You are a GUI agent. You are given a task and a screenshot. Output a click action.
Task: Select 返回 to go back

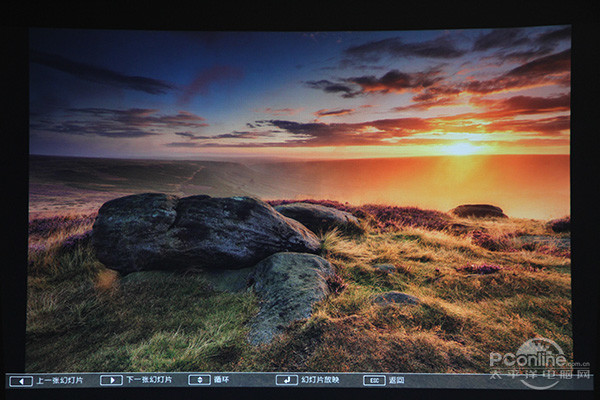point(398,380)
